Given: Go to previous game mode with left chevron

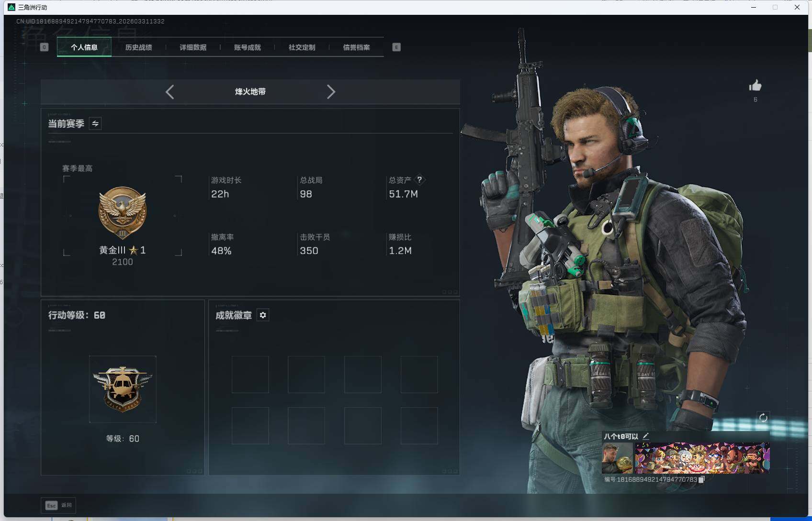Looking at the screenshot, I should pyautogui.click(x=169, y=92).
